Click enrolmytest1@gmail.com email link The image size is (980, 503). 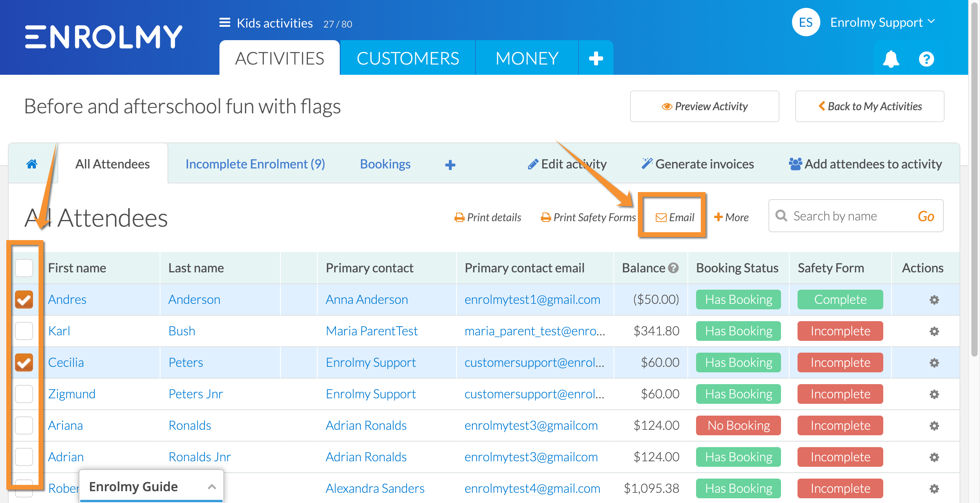point(532,300)
